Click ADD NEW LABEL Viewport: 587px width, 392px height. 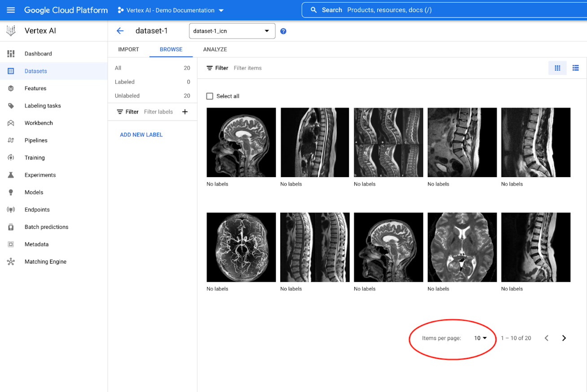(x=141, y=135)
